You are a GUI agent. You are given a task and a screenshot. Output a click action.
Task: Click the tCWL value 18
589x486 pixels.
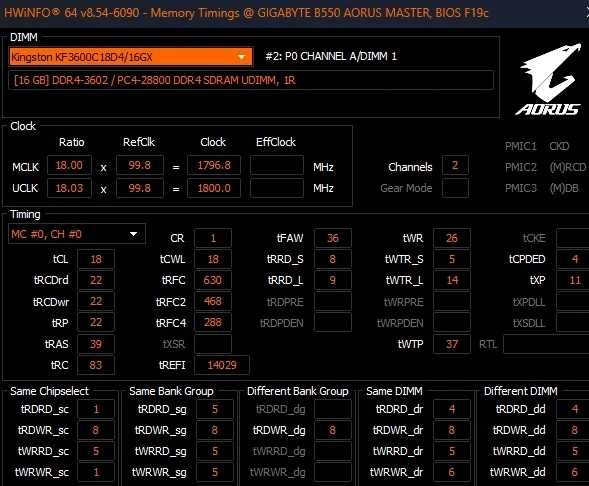[213, 259]
